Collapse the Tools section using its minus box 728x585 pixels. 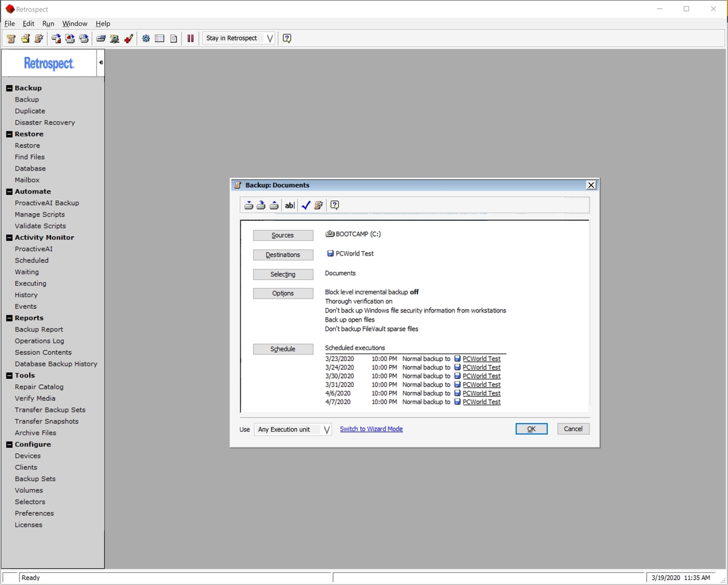(9, 376)
